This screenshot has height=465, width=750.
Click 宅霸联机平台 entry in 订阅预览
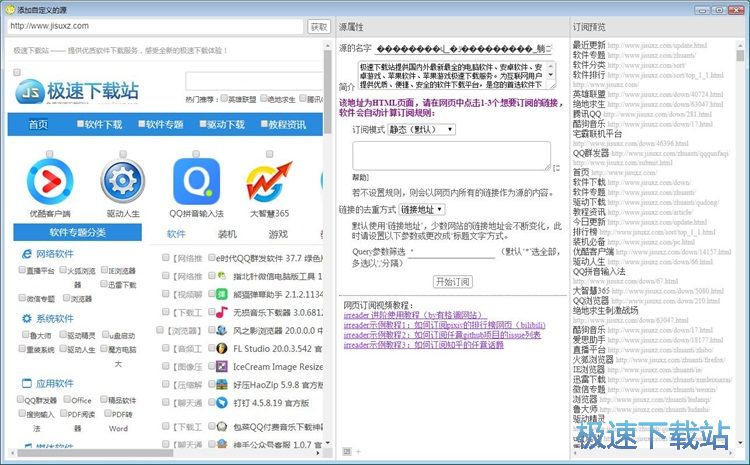pyautogui.click(x=597, y=133)
